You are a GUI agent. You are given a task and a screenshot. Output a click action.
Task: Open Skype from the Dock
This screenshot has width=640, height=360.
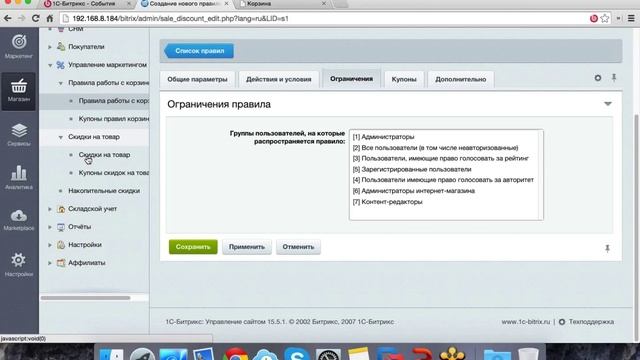pos(297,353)
